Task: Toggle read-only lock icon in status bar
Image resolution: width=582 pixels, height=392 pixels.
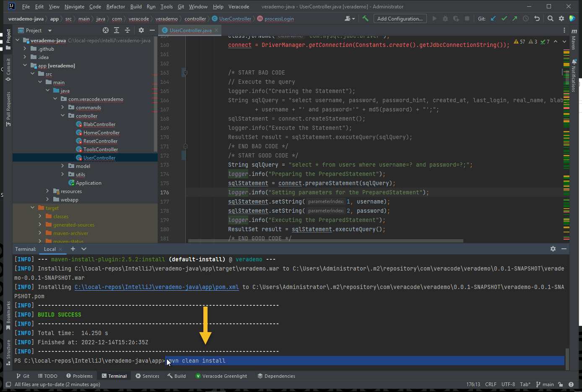Action: click(560, 384)
